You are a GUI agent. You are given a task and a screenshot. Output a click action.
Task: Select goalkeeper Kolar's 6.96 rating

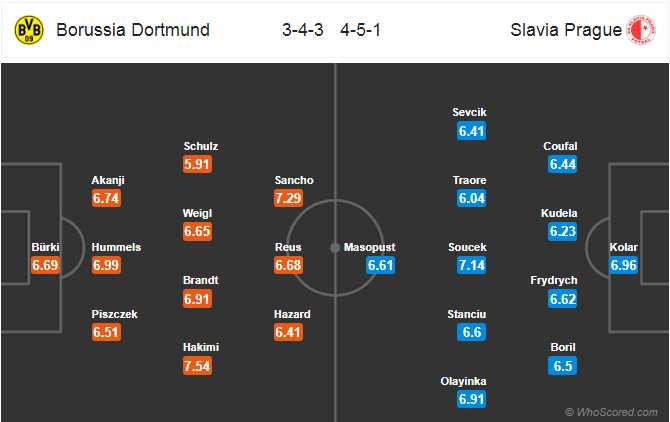coord(623,265)
